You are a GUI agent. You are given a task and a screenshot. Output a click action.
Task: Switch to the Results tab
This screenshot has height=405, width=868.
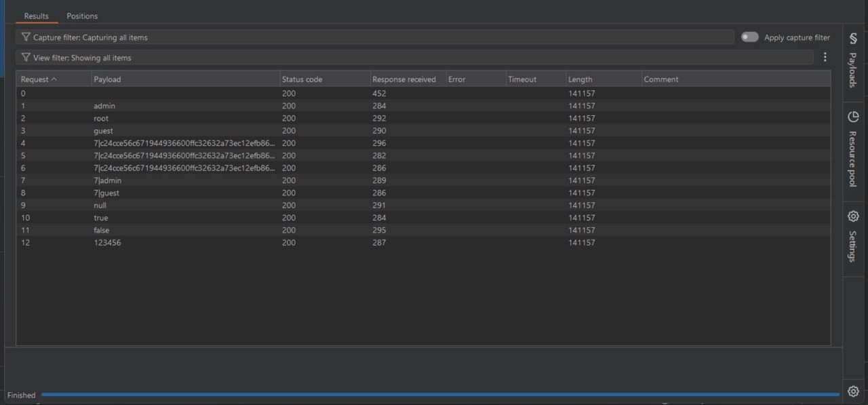(36, 16)
